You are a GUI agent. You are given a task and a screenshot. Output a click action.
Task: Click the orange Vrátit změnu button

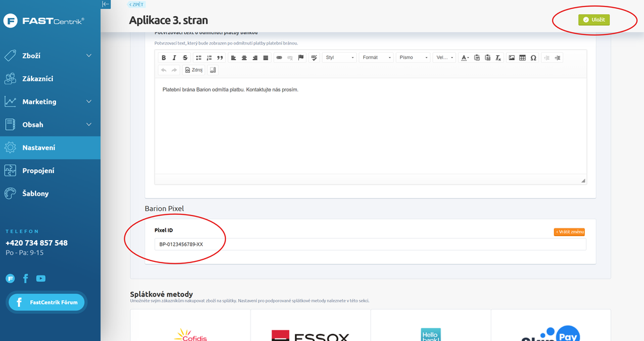pyautogui.click(x=569, y=232)
